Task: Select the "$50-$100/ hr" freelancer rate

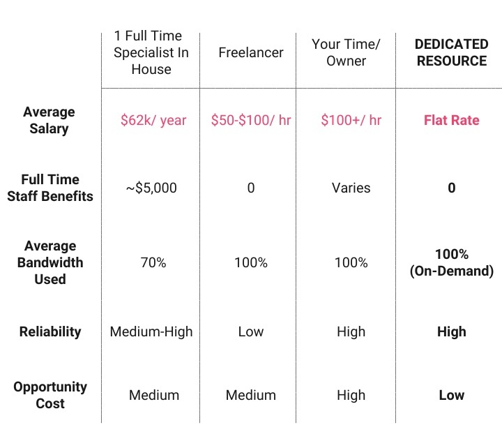Action: click(251, 120)
